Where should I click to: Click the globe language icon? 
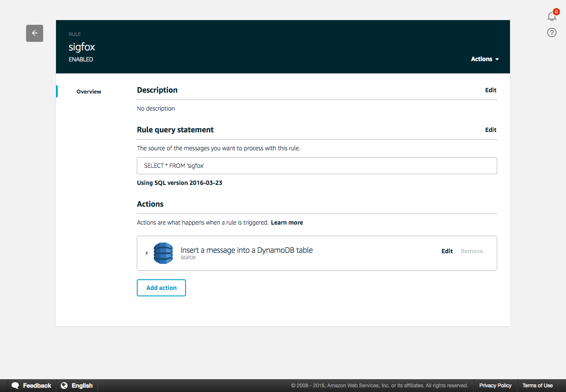tap(64, 386)
